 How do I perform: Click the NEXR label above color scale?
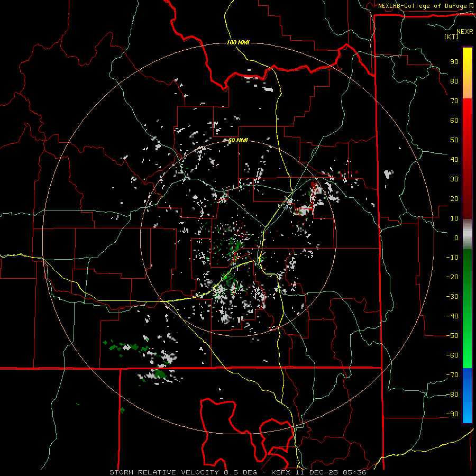(x=464, y=32)
